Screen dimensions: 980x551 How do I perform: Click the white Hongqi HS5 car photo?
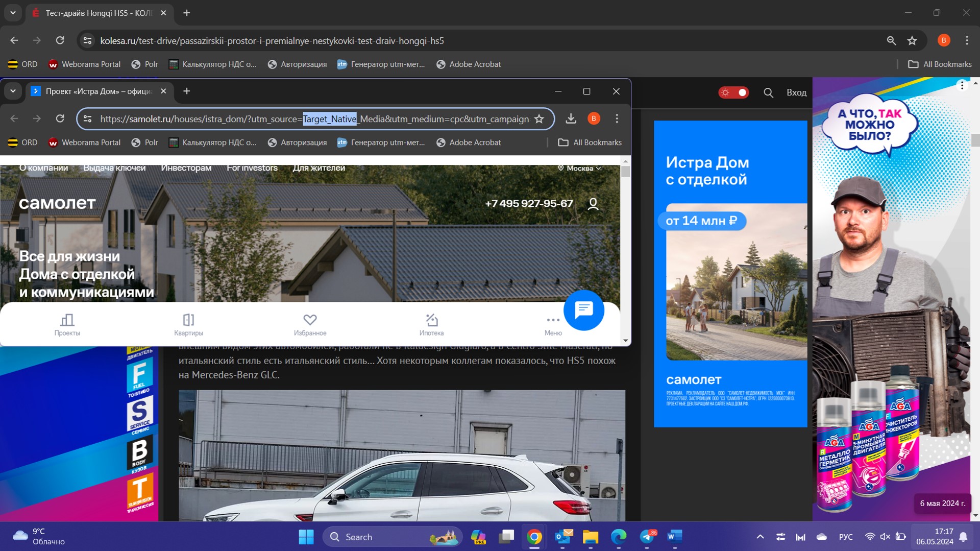tap(402, 456)
